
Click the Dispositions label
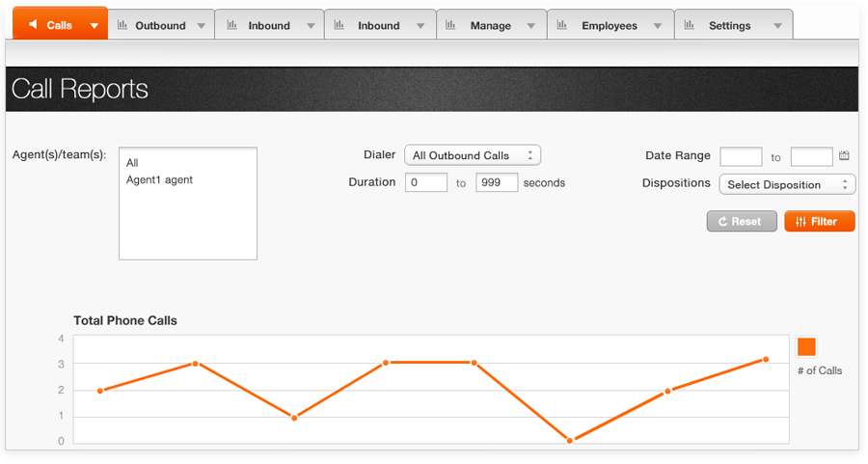coord(676,182)
